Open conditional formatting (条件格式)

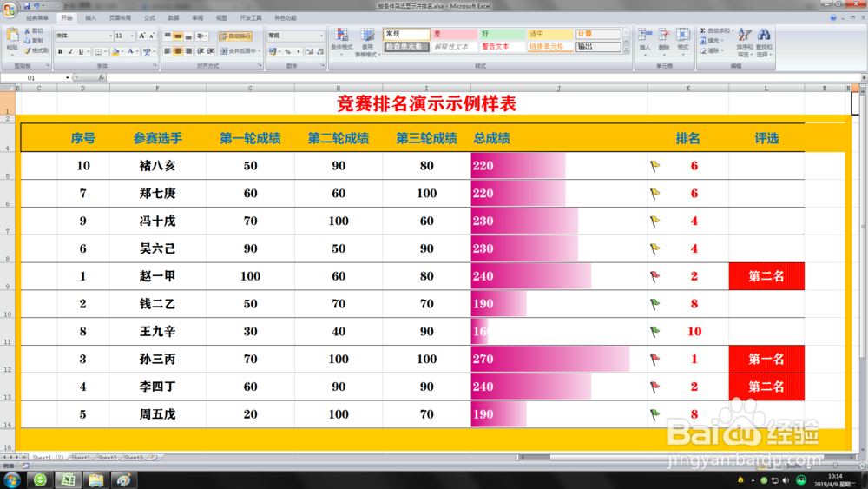(341, 42)
